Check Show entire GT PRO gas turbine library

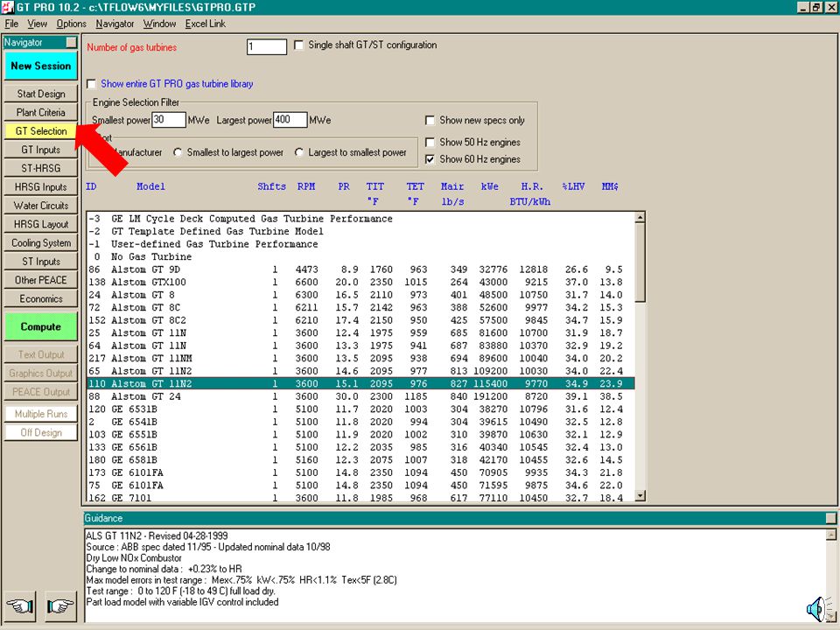91,84
